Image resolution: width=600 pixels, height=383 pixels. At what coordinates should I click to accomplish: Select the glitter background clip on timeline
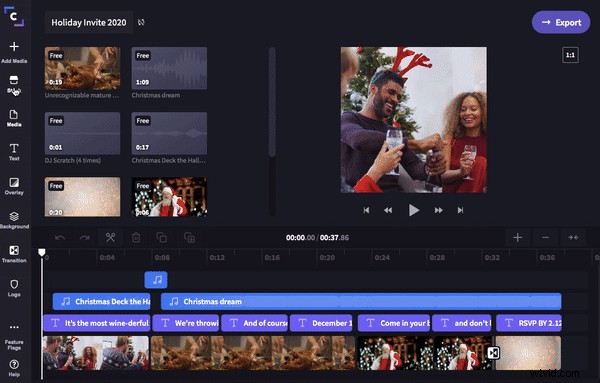[x=528, y=353]
